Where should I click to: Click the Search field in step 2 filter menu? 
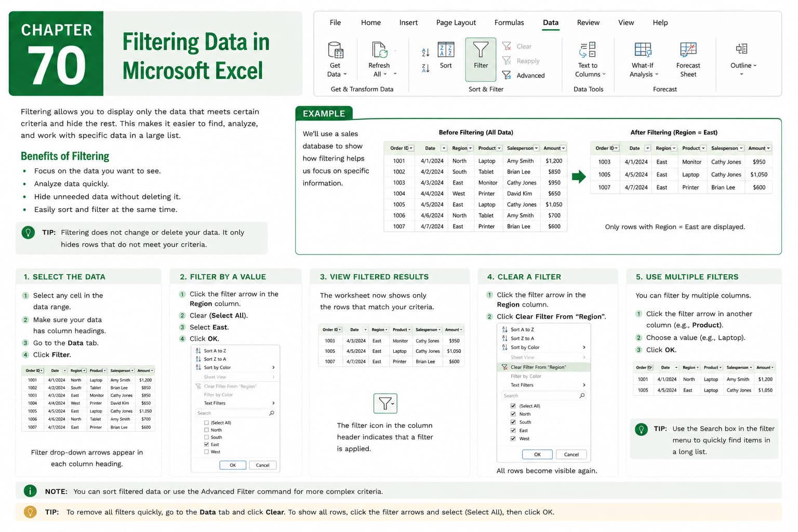tap(235, 413)
